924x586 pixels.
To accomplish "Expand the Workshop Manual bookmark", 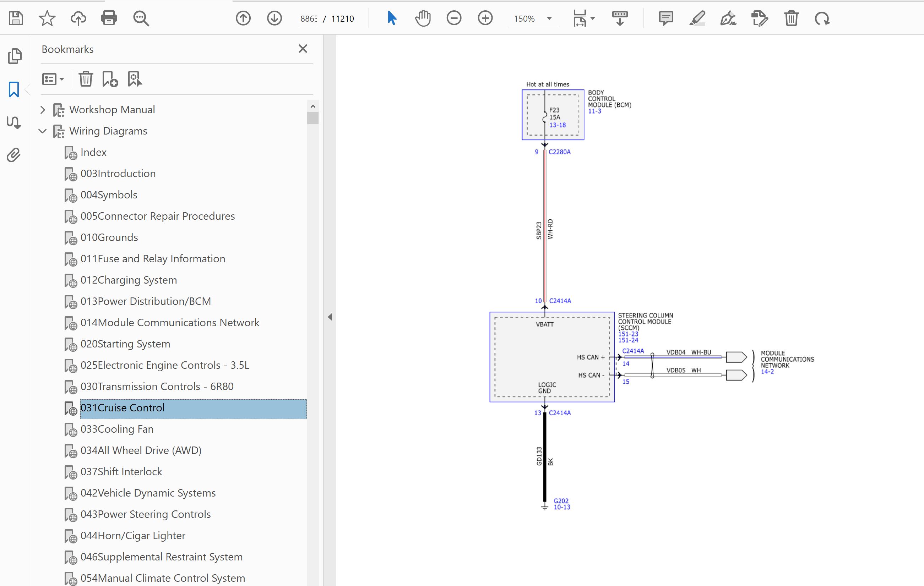I will pos(43,110).
